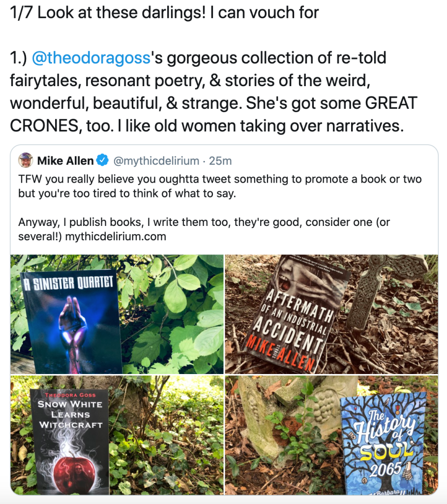Click the quoted tweet text body
447x504 pixels.
point(220,208)
